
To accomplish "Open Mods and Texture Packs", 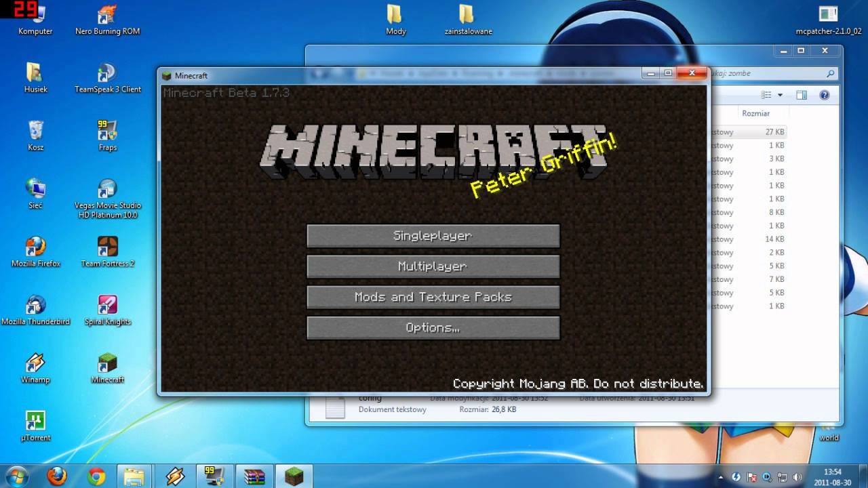I will pyautogui.click(x=433, y=297).
